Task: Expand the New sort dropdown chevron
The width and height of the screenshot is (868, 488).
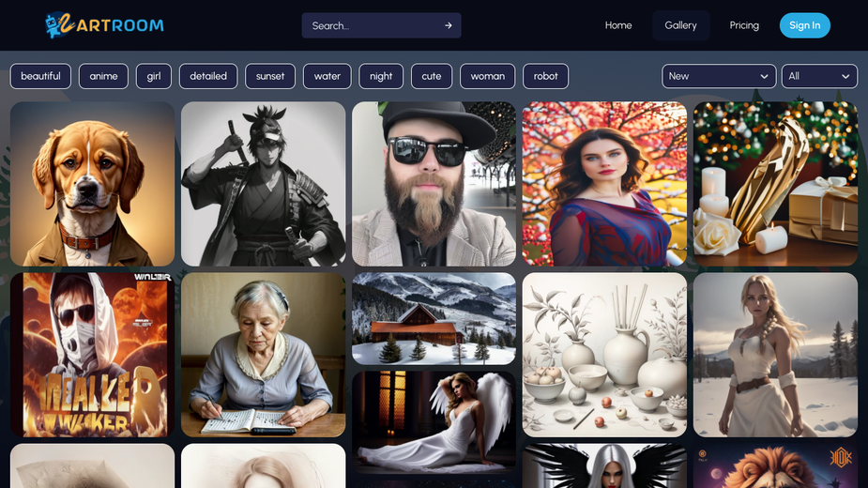Action: click(764, 76)
